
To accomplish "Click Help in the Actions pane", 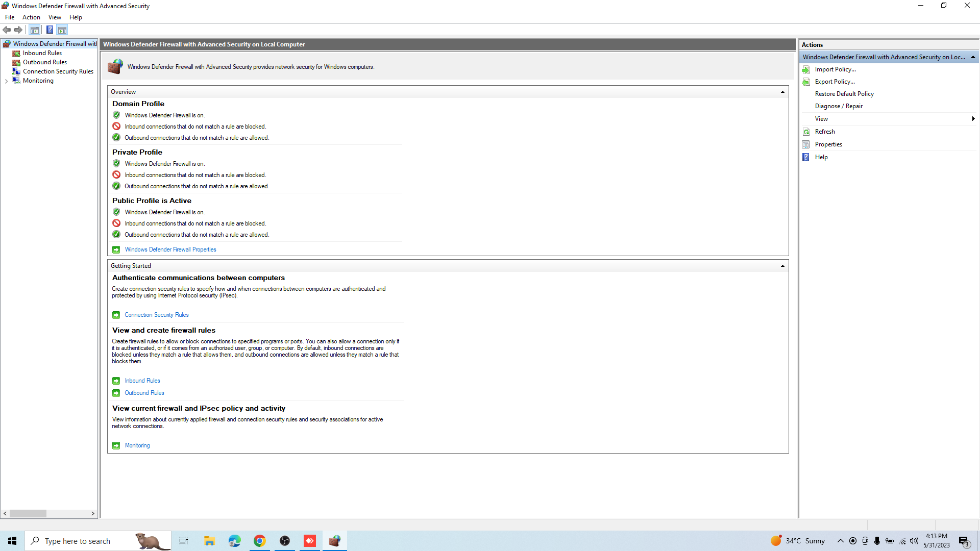I will (x=821, y=157).
